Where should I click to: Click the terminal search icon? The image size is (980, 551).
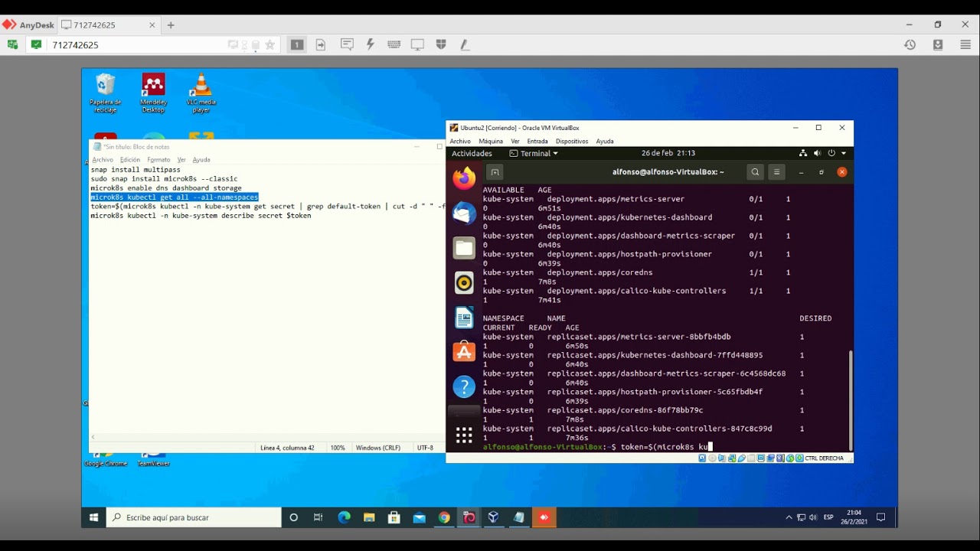[x=755, y=172]
